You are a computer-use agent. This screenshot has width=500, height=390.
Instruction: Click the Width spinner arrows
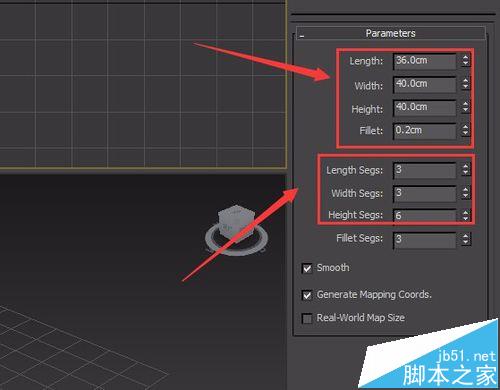tap(466, 84)
